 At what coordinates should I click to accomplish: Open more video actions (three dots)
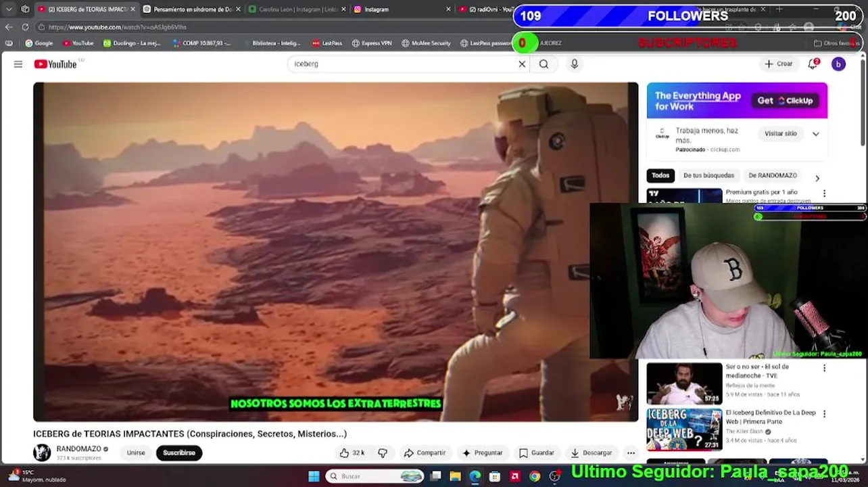coord(631,453)
